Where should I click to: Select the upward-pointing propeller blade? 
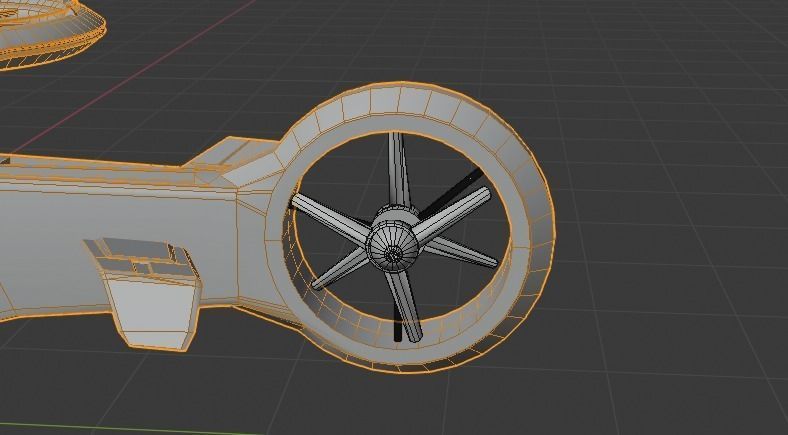pos(398,171)
